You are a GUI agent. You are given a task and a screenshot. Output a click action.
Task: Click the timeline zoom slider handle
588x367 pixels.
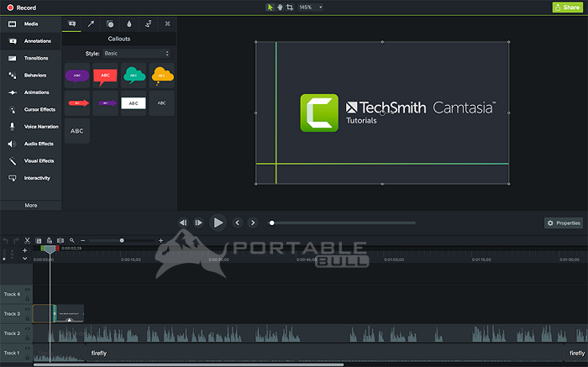point(122,241)
